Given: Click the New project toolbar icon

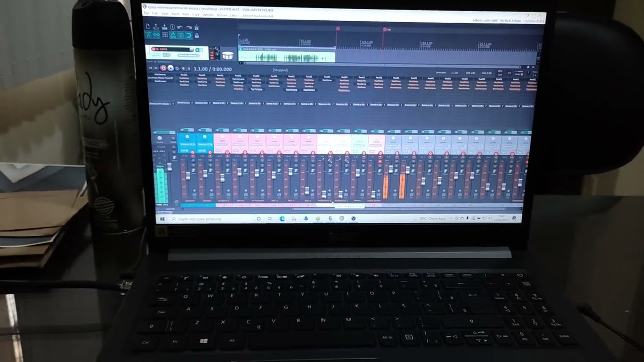Looking at the screenshot, I should point(148,26).
